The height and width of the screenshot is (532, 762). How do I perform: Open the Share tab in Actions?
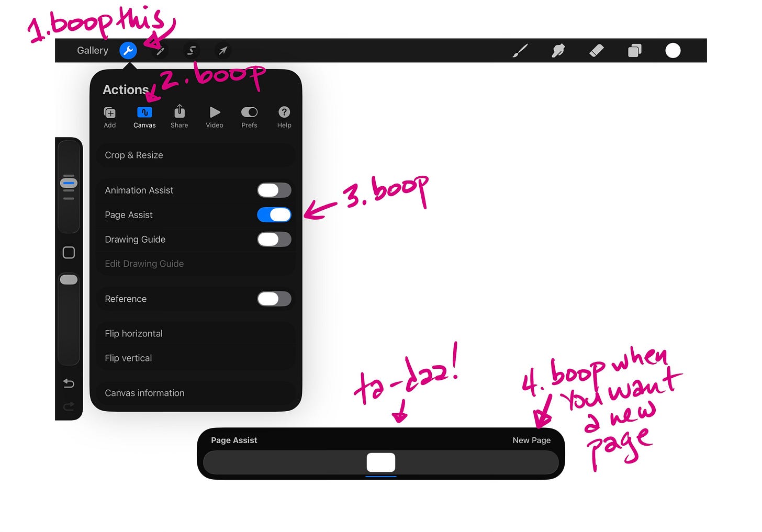coord(180,117)
